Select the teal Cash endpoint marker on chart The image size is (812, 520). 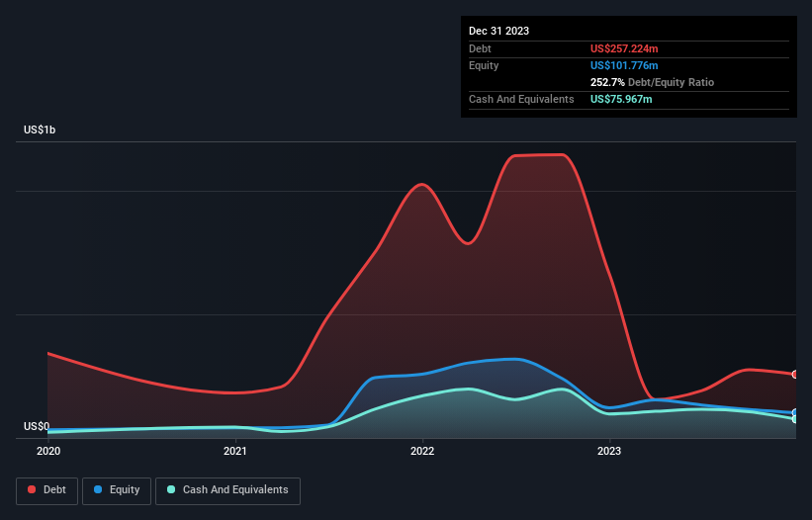click(x=795, y=418)
